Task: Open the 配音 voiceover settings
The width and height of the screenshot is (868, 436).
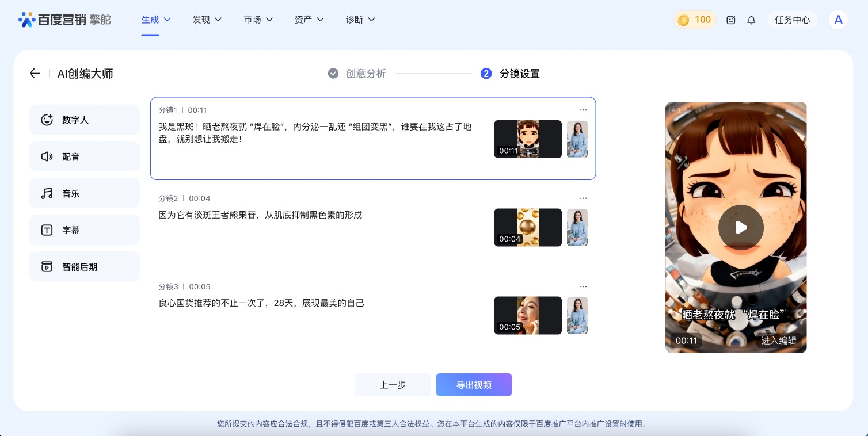Action: (x=84, y=157)
